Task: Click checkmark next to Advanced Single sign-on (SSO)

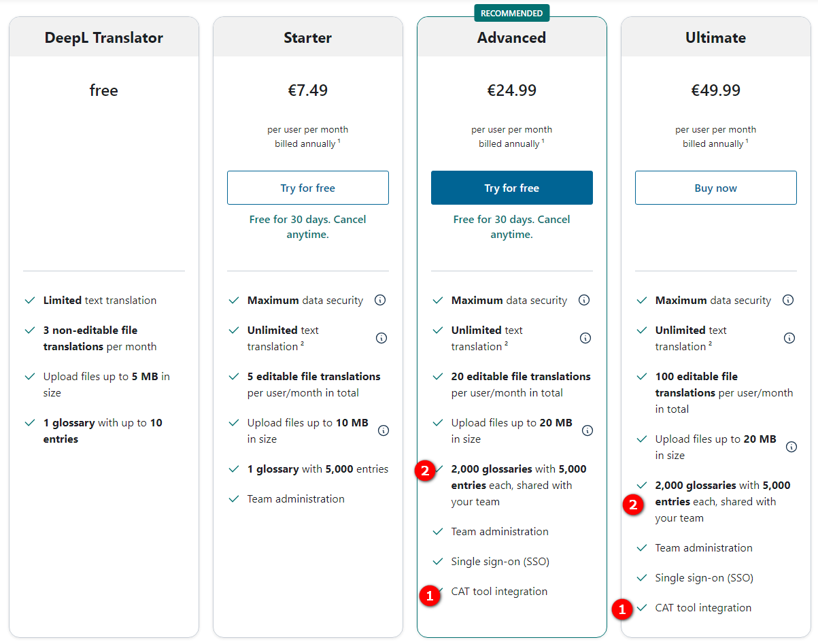Action: (x=438, y=561)
